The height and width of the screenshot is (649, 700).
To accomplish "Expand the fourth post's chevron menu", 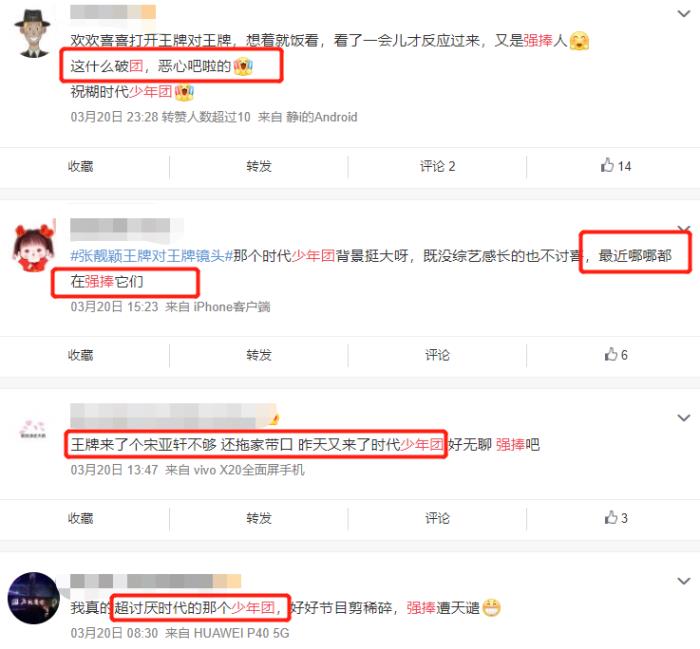I will tap(683, 581).
